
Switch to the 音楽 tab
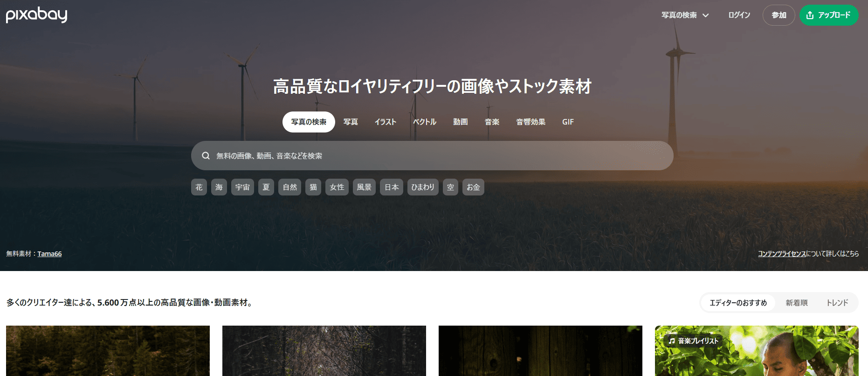tap(492, 122)
